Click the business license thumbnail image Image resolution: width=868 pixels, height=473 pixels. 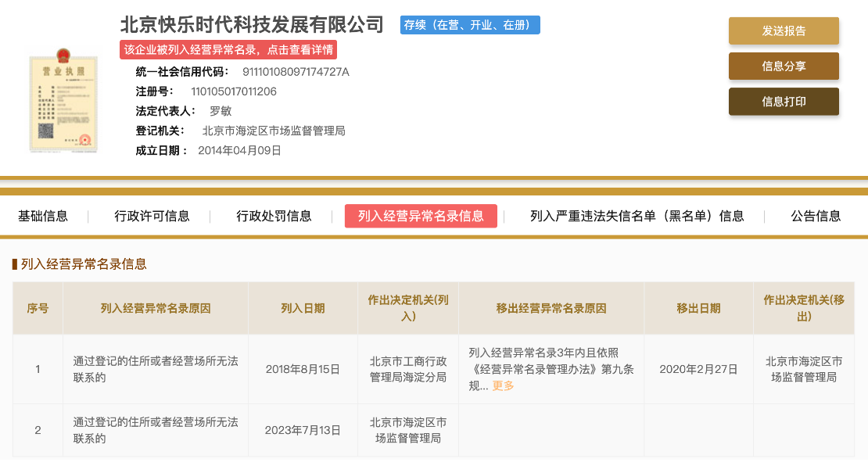(x=63, y=100)
